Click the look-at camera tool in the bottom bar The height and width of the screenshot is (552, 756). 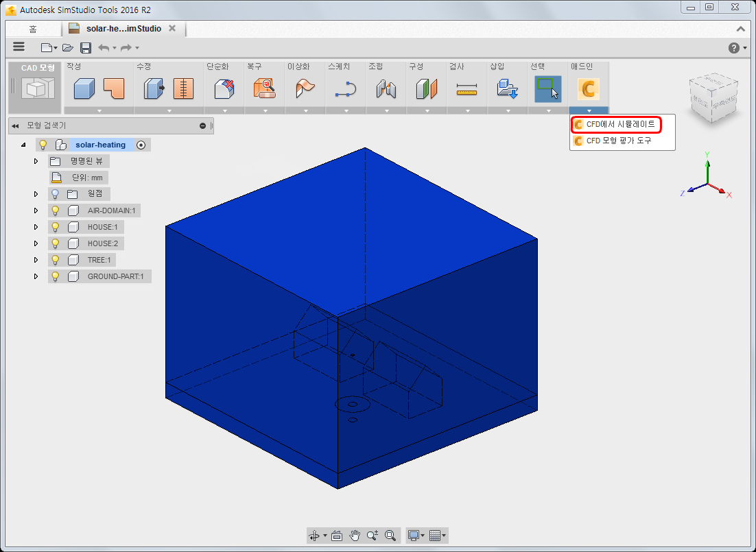tap(337, 536)
